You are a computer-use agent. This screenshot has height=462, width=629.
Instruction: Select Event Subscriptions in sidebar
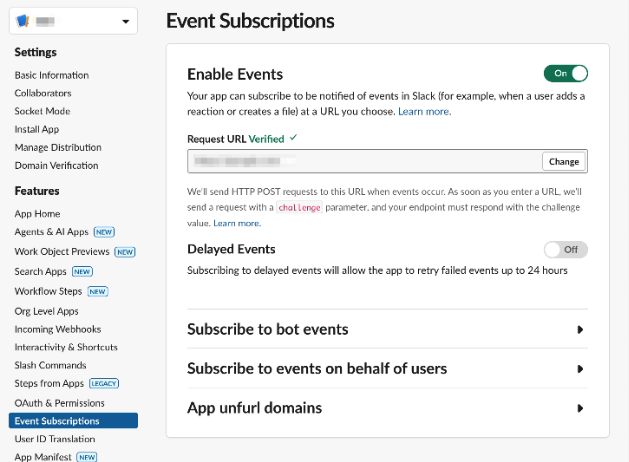coord(73,421)
